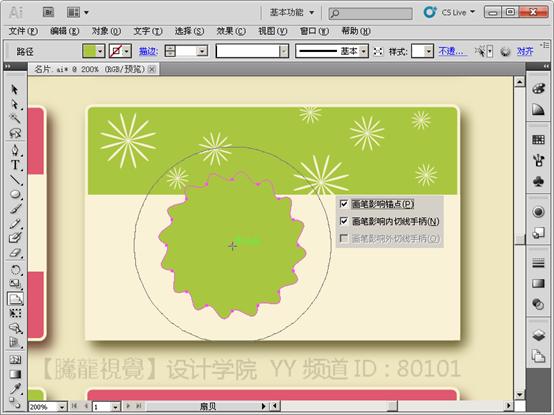Screen dimensions: 554x415
Task: Select the Paintbrush tool
Action: click(15, 209)
